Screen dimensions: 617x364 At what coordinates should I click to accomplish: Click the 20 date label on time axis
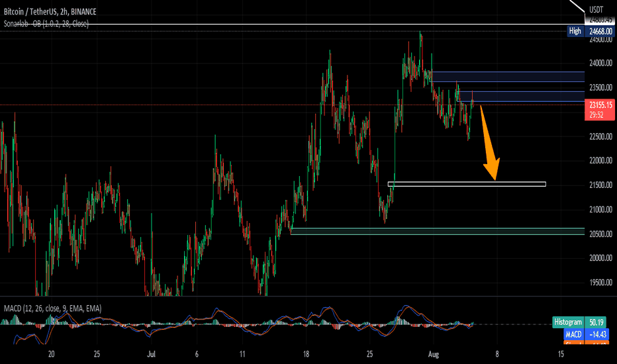(x=51, y=354)
